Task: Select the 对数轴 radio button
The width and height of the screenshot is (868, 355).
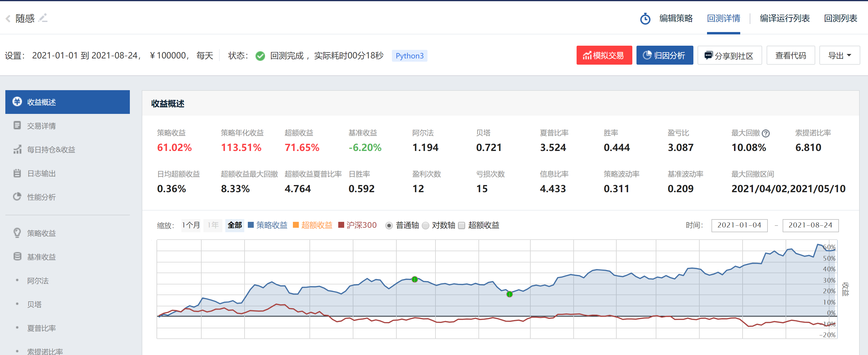Action: [425, 225]
